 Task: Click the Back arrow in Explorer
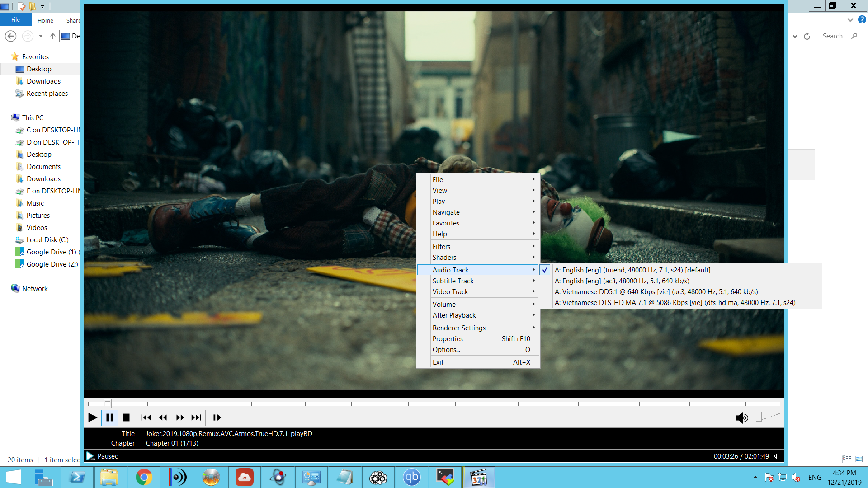click(11, 36)
